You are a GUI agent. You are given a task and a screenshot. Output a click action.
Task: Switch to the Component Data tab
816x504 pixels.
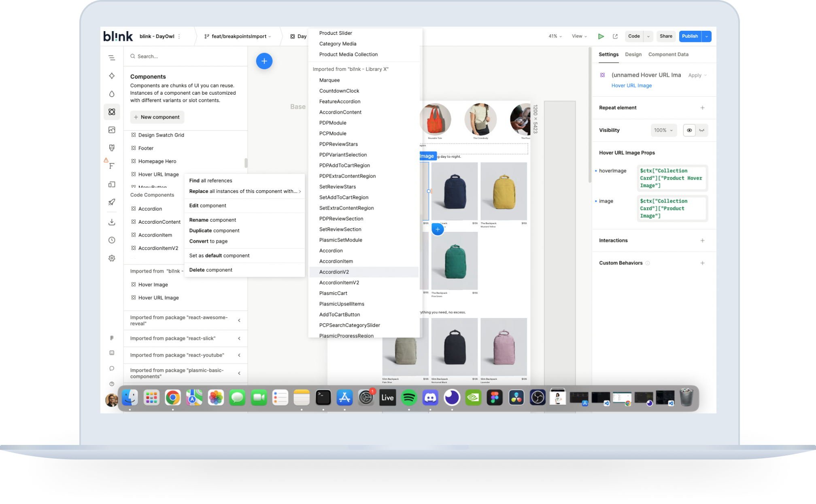coord(668,55)
